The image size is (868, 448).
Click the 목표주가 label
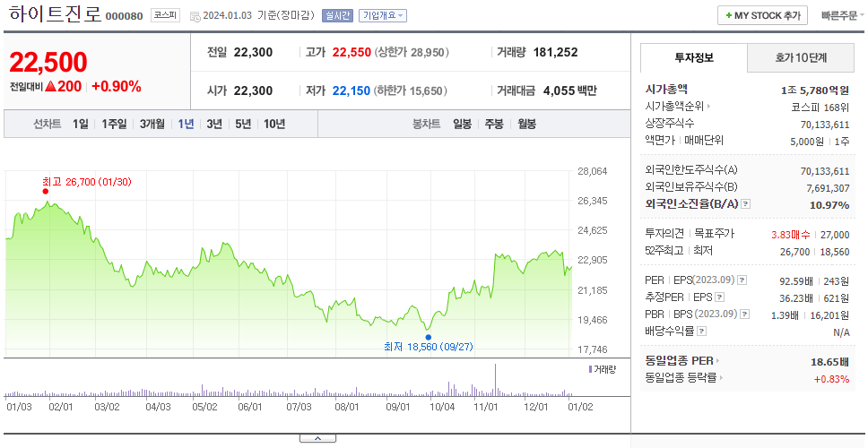(715, 234)
